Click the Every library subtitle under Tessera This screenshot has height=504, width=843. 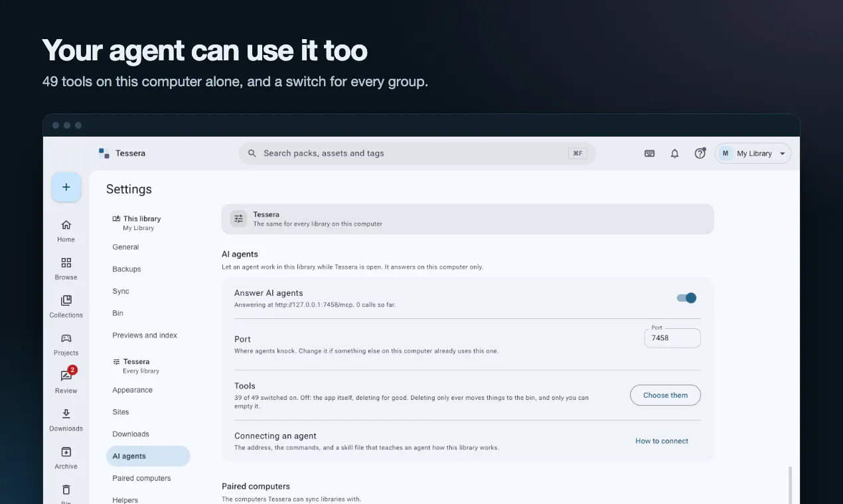pyautogui.click(x=141, y=371)
